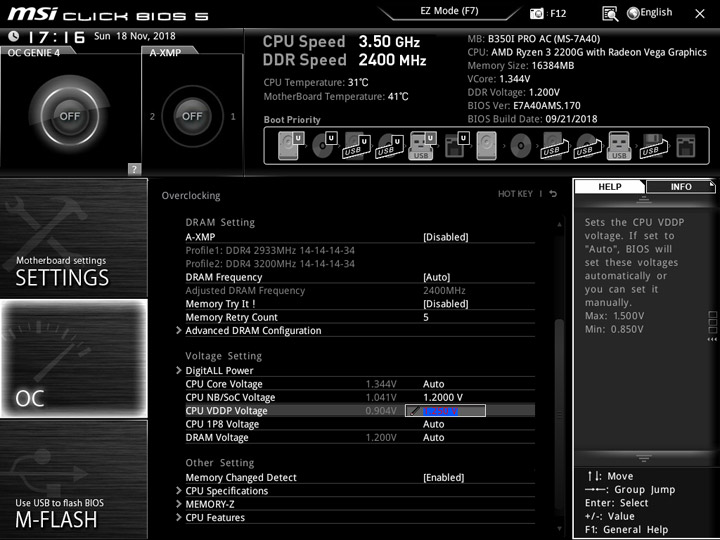Click the help panel bottom grip handle

pos(644,458)
